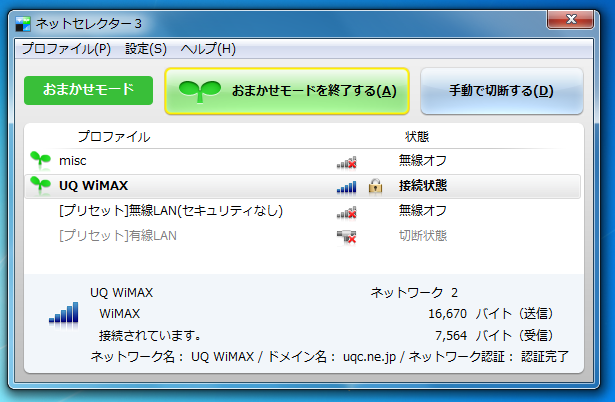Open the プロファイル(P) menu
Image resolution: width=615 pixels, height=402 pixels.
tap(66, 48)
